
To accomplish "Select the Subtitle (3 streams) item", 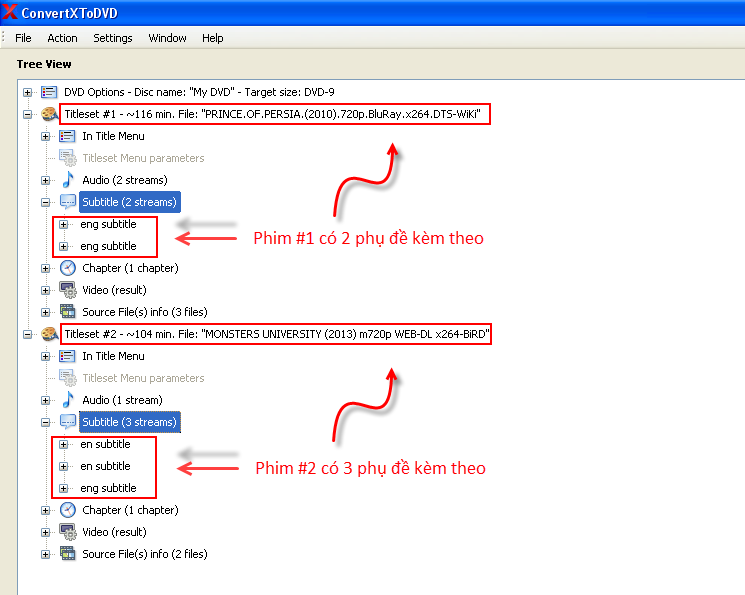I will (x=130, y=422).
